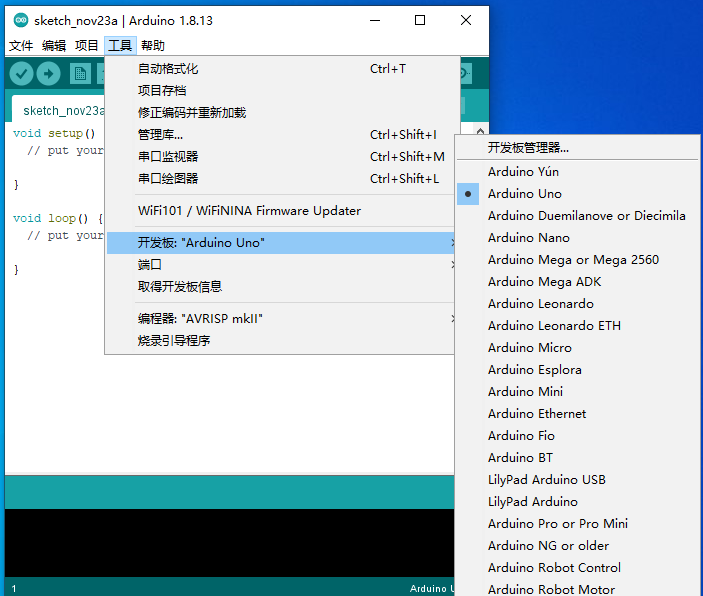Screen dimensions: 703x596
Task: Open 串口监视器 serial monitor
Action: coord(280,157)
